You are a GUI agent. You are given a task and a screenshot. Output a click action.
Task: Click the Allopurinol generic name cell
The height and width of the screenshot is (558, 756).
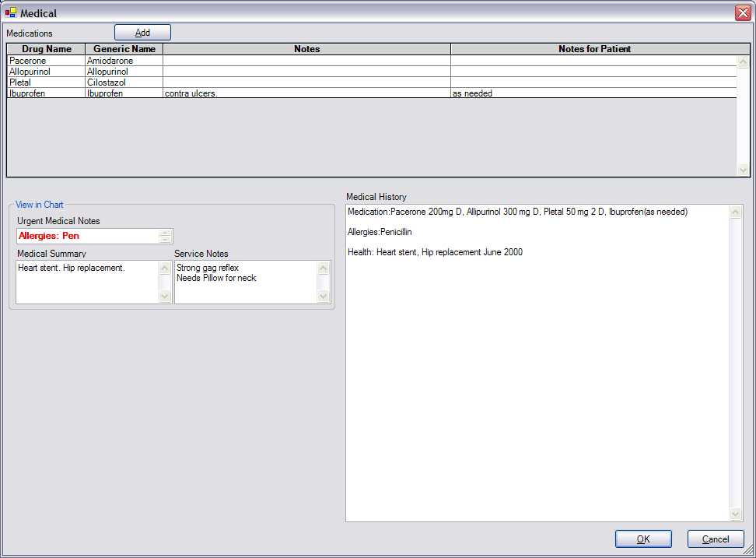124,72
